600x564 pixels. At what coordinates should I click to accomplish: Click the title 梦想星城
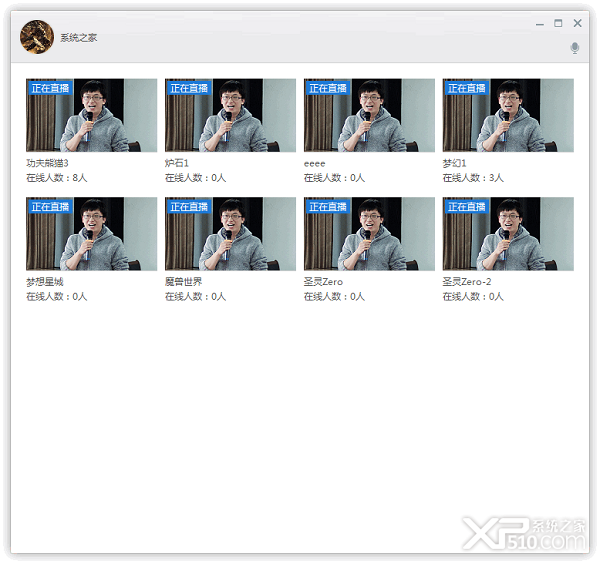45,282
